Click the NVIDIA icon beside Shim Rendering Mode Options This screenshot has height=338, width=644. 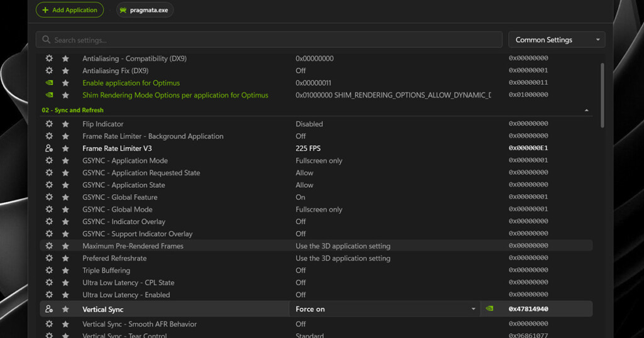click(x=49, y=95)
